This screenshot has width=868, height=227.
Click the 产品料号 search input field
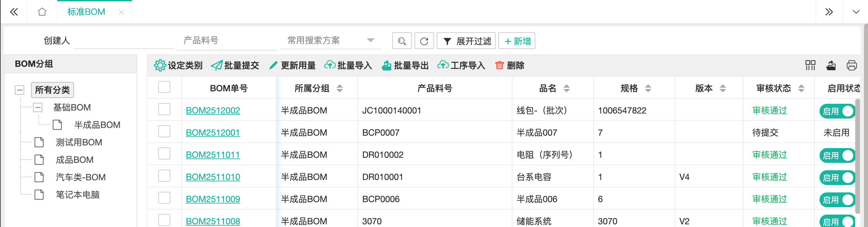pyautogui.click(x=229, y=41)
